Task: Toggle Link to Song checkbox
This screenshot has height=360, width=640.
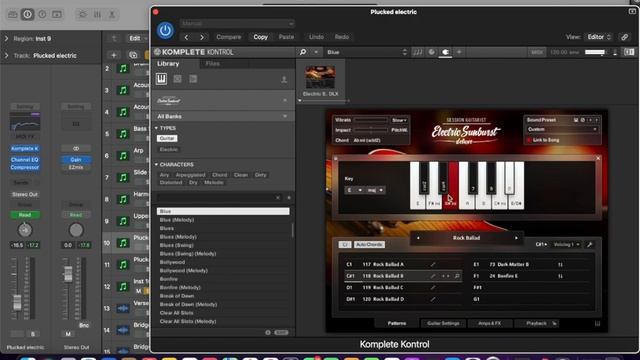Action: pos(529,140)
